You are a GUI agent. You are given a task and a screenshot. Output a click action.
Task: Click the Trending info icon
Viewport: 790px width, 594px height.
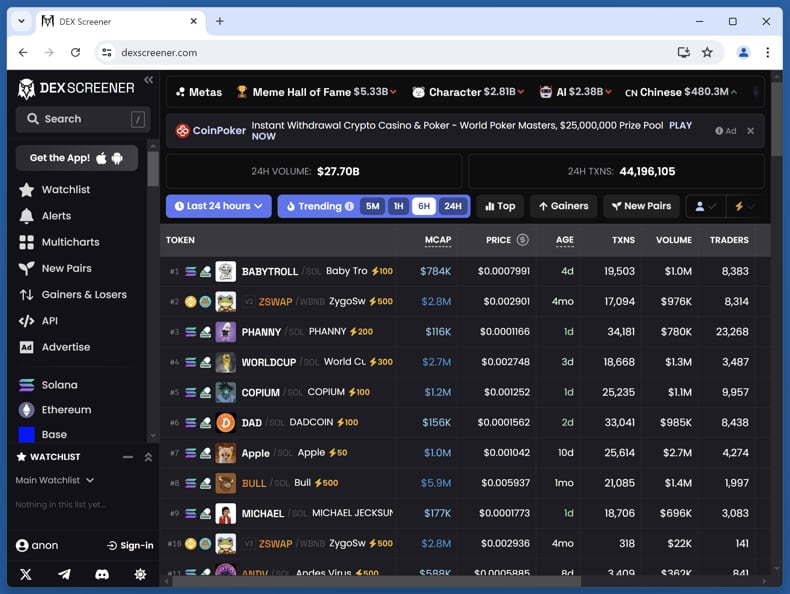349,206
